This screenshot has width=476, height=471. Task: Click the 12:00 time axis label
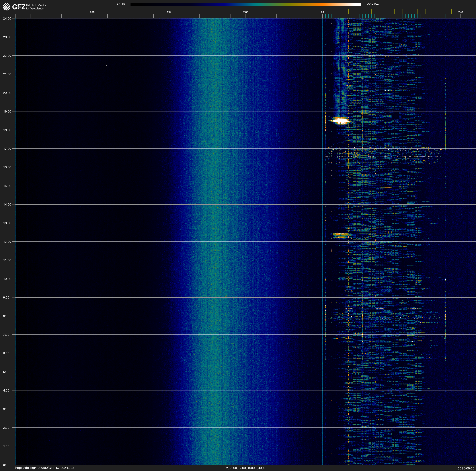[x=7, y=242]
